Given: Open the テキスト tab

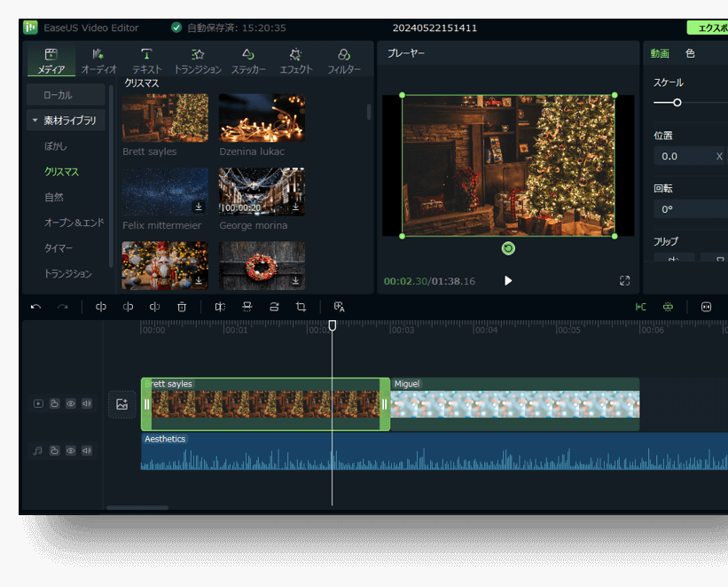Looking at the screenshot, I should click(x=146, y=60).
